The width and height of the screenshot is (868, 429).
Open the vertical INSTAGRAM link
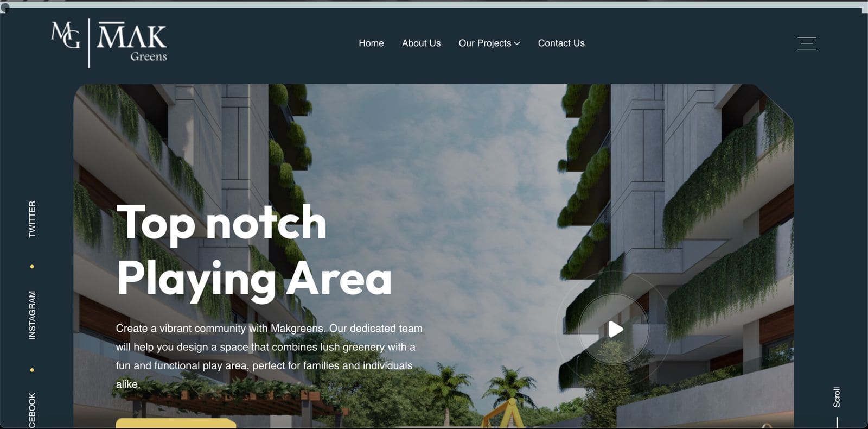point(32,315)
